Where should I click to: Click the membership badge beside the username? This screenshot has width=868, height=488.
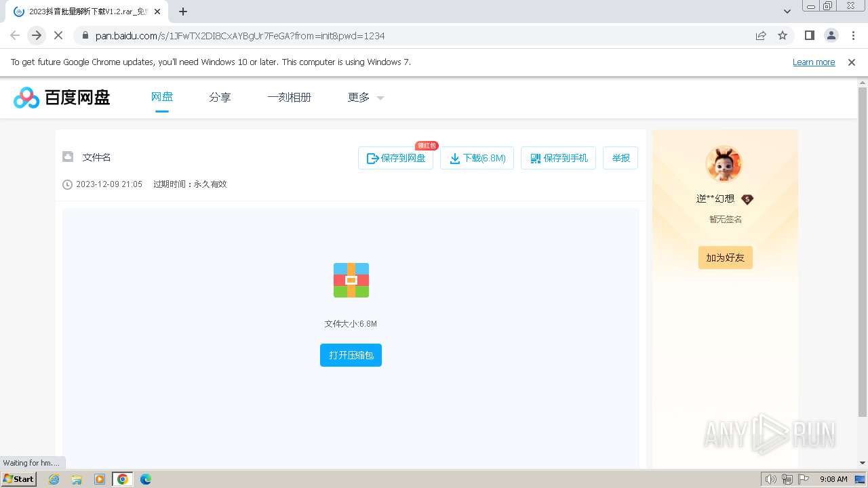point(747,199)
